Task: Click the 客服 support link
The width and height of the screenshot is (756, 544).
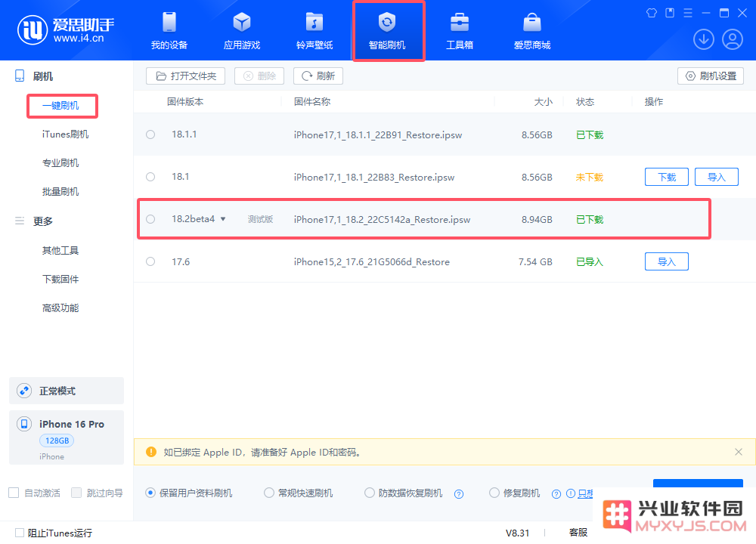Action: 578,533
